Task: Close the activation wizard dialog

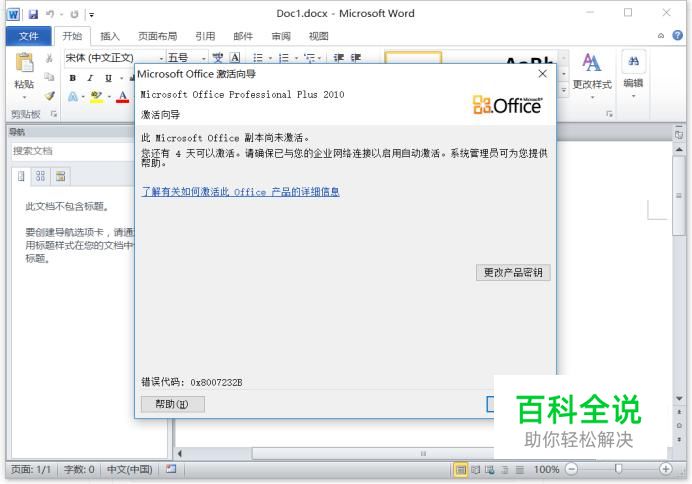Action: [542, 74]
